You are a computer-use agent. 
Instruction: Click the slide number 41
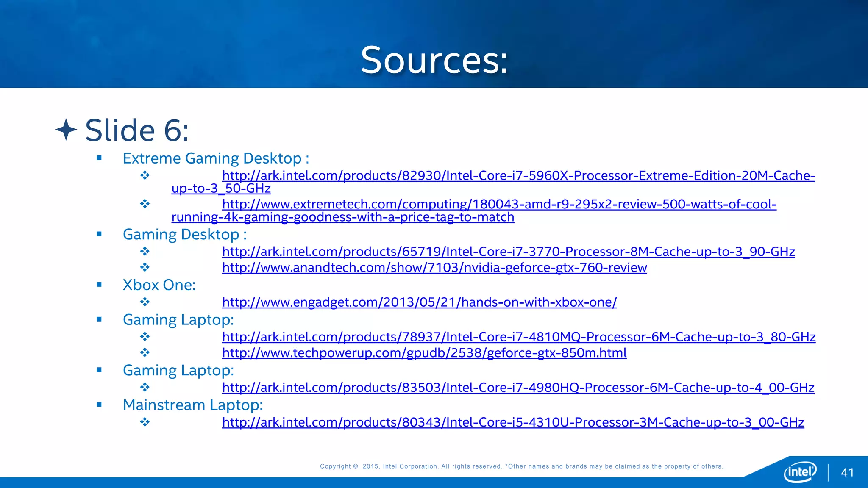point(847,473)
